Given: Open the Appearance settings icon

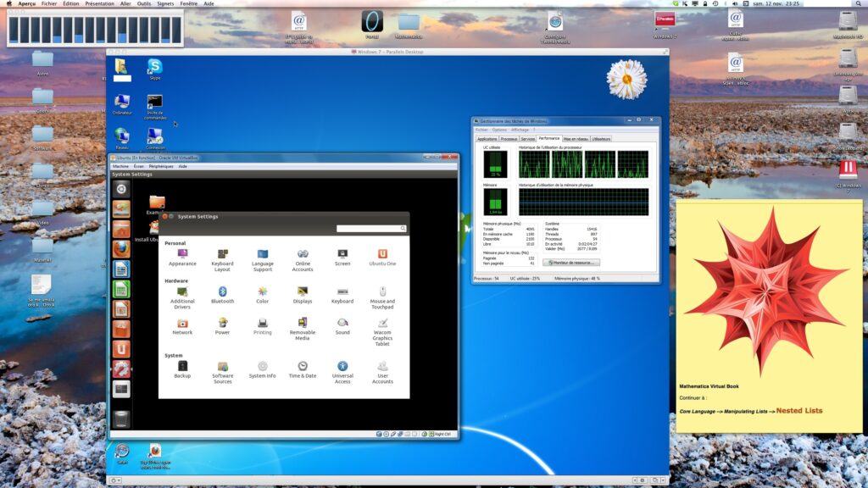Looking at the screenshot, I should [x=182, y=254].
